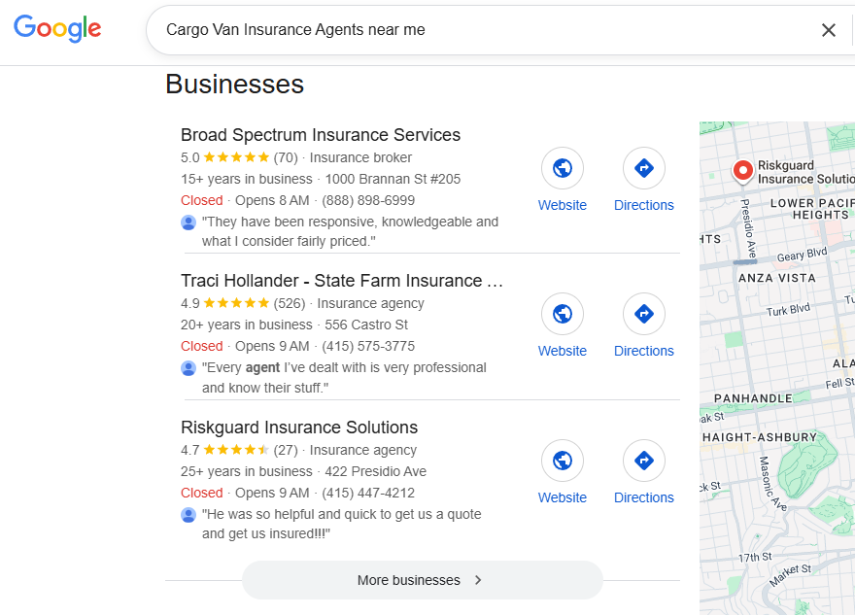Click the Google logo
855x616 pixels.
tap(57, 28)
